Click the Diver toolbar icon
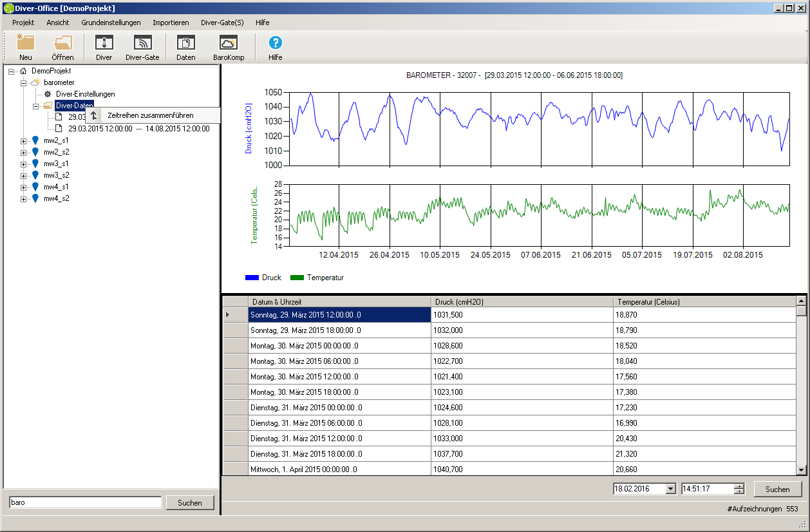The width and height of the screenshot is (810, 532). coord(104,46)
